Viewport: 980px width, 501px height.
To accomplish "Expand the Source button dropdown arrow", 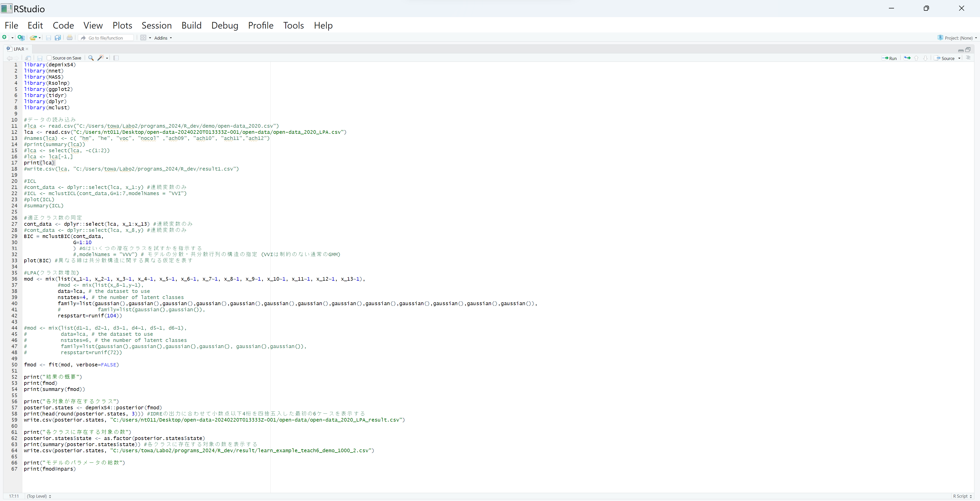I will [x=960, y=58].
